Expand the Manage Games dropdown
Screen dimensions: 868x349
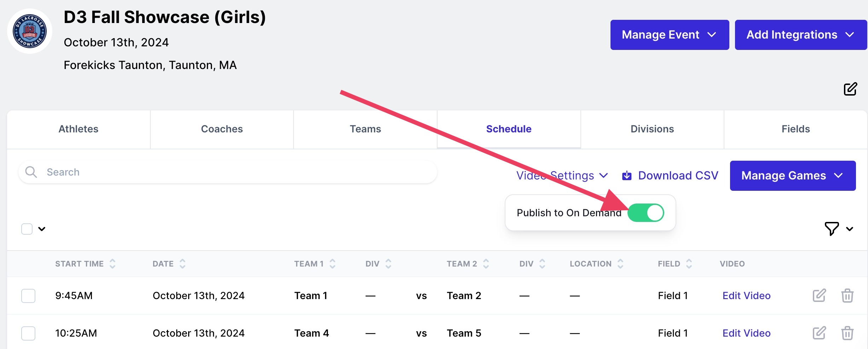pos(792,176)
